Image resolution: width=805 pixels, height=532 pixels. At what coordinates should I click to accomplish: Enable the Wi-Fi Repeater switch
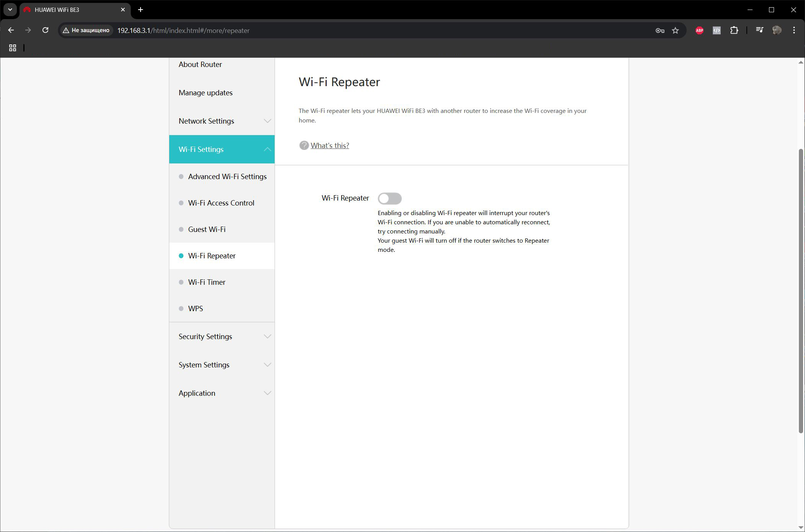(x=389, y=198)
